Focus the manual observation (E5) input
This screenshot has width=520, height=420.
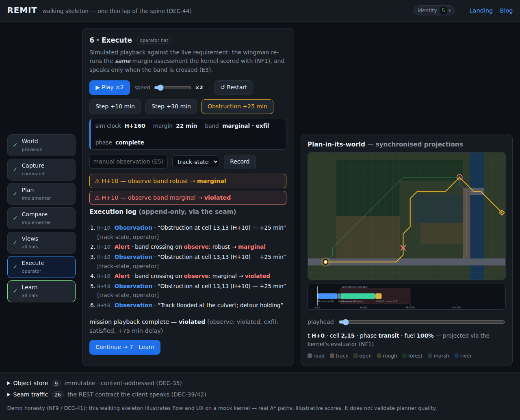128,162
